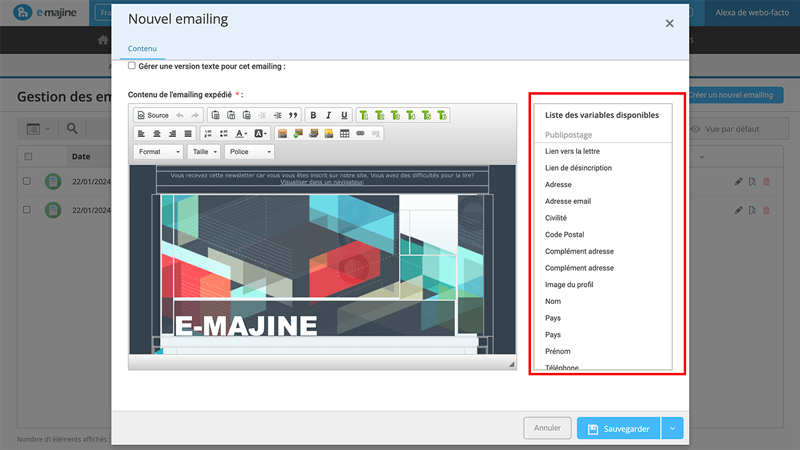This screenshot has width=800, height=450.
Task: Apply the fifth green T title style
Action: [x=427, y=115]
